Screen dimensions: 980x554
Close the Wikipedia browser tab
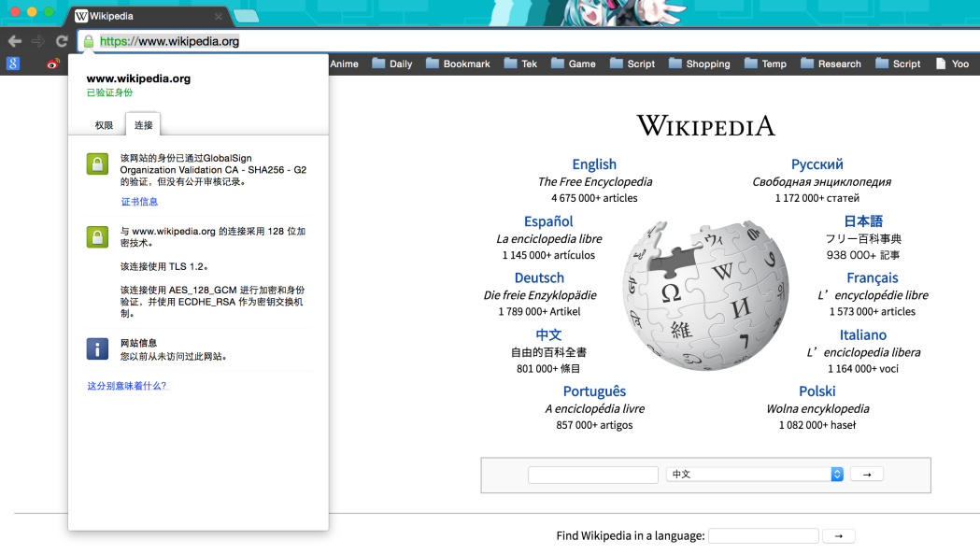click(218, 16)
